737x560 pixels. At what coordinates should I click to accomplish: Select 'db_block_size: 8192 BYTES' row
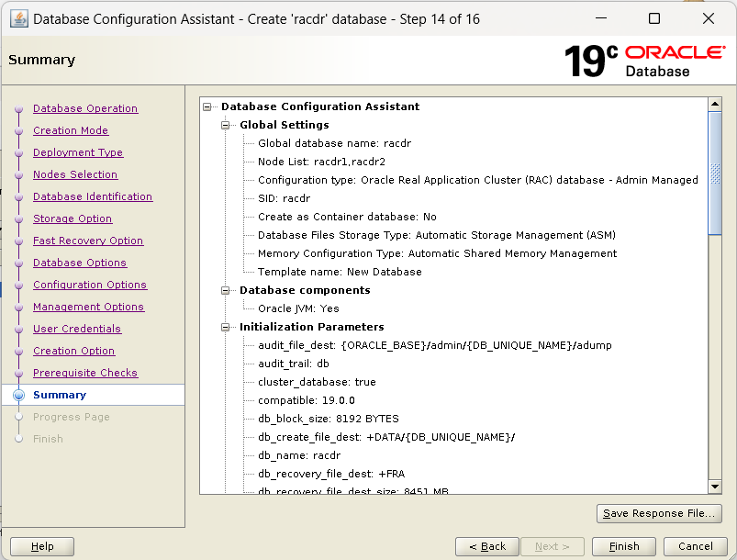(328, 419)
